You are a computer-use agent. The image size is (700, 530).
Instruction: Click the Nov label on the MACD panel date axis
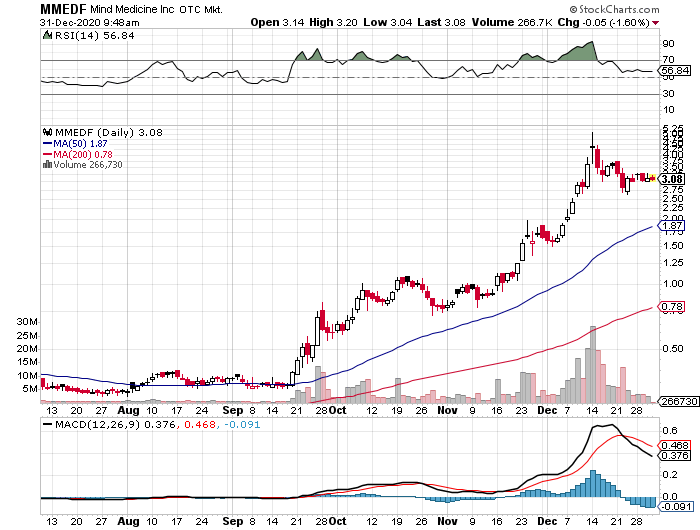pos(447,521)
